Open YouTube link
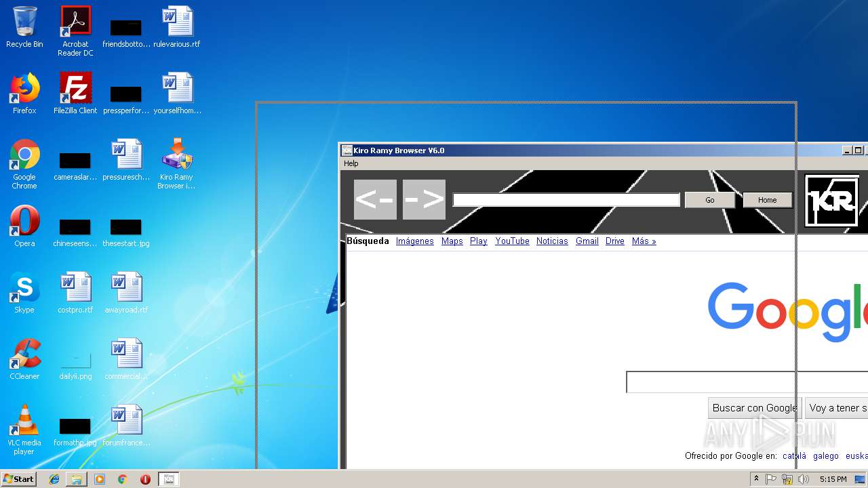 pyautogui.click(x=512, y=241)
